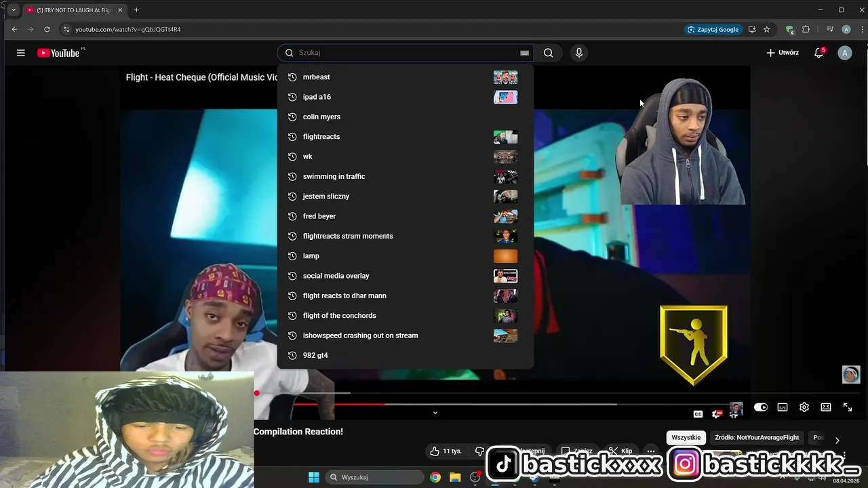Click the HD settings gear inside embedded video
The height and width of the screenshot is (488, 868).
click(717, 414)
